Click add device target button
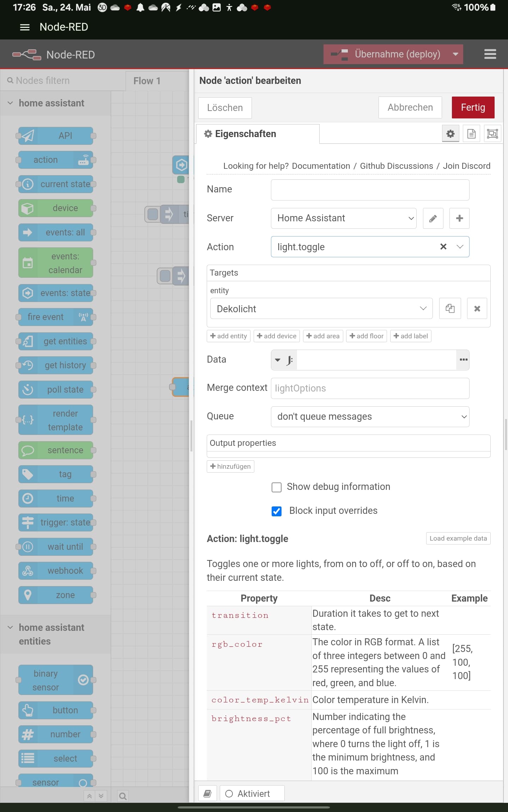 point(277,336)
